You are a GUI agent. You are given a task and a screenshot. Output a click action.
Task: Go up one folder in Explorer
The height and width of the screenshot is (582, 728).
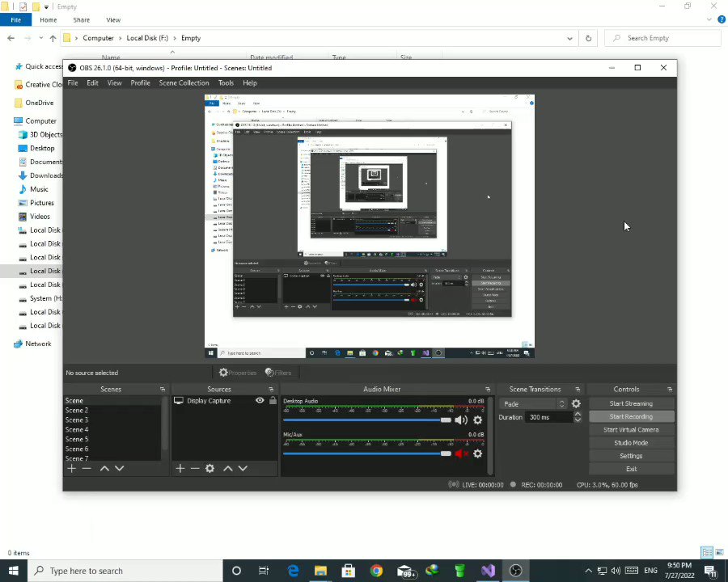point(53,38)
